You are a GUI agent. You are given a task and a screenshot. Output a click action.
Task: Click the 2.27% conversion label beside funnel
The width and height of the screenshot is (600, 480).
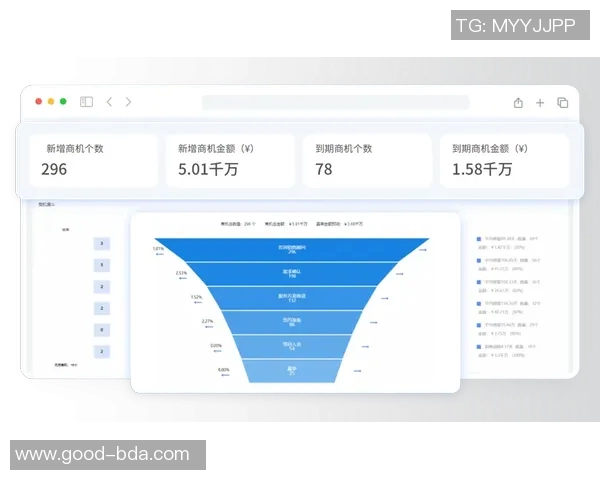[x=207, y=322]
